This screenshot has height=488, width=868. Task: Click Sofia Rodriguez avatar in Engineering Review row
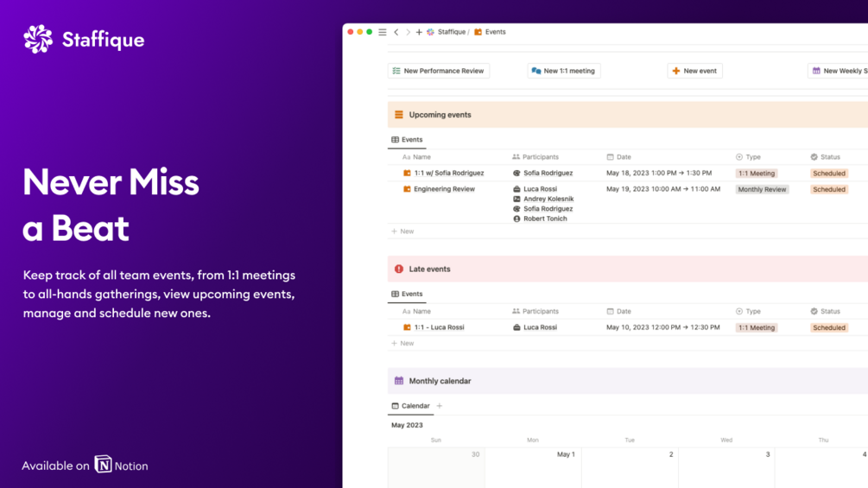click(516, 209)
